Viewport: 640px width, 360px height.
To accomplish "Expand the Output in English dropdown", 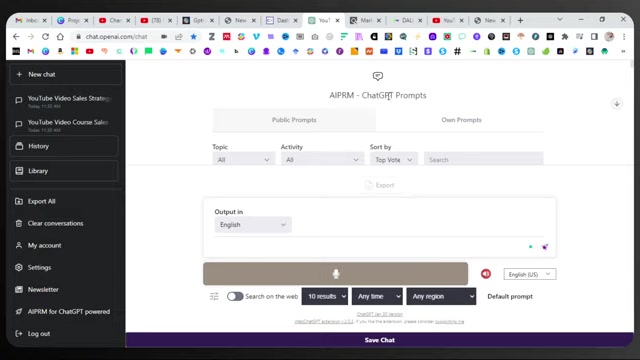I will pyautogui.click(x=253, y=224).
